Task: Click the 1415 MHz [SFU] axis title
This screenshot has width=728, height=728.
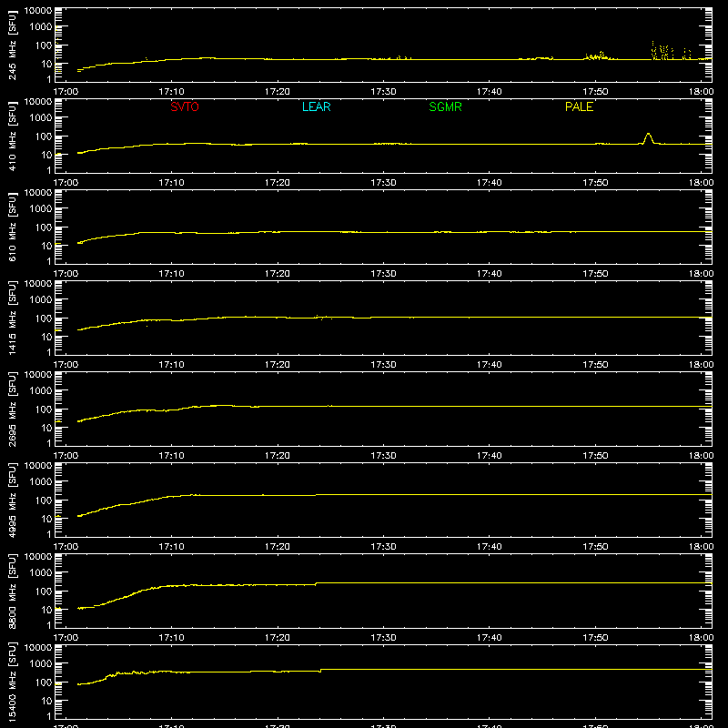Action: click(x=12, y=318)
